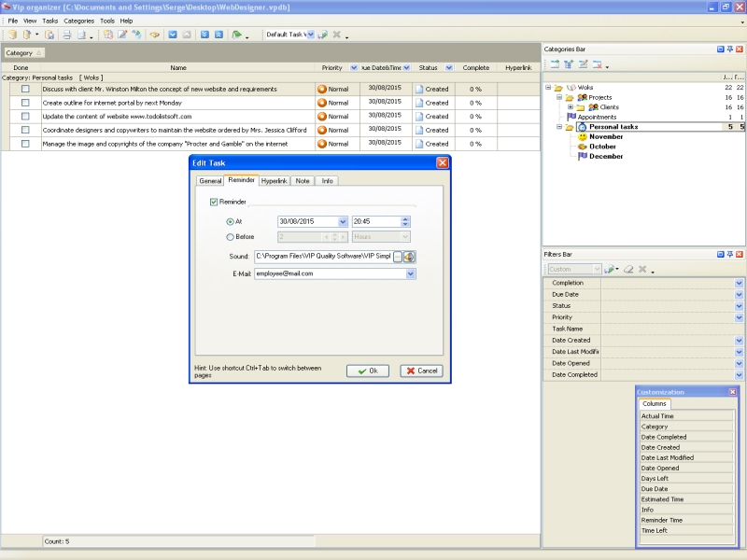
Task: Click the browse button for sound file
Action: point(398,257)
